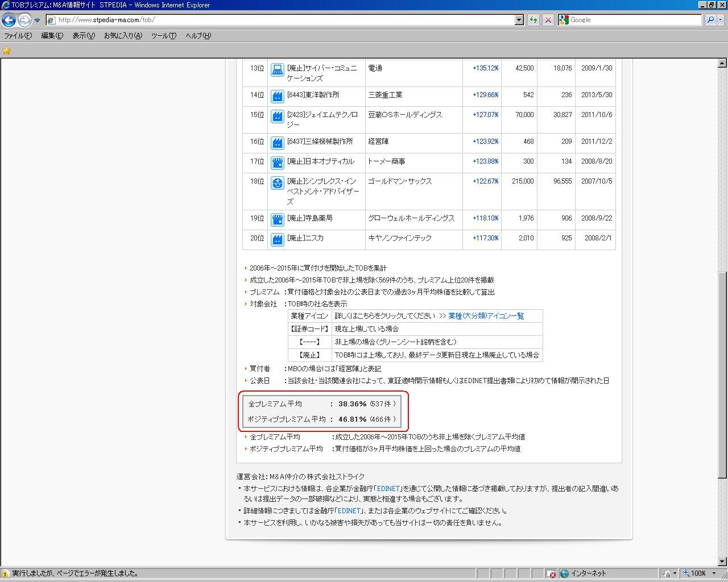Click the Refresh page icon
The image size is (728, 582).
[x=533, y=20]
